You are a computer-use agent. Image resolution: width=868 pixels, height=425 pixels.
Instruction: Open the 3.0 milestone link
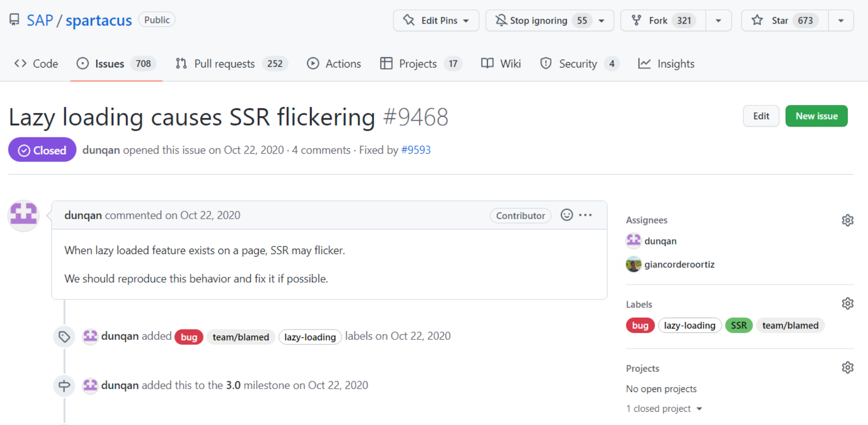click(233, 385)
